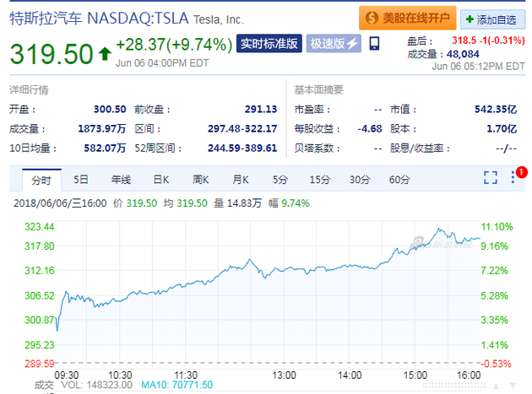The height and width of the screenshot is (394, 532).
Task: Select the 月K chart tab
Action: tap(241, 180)
